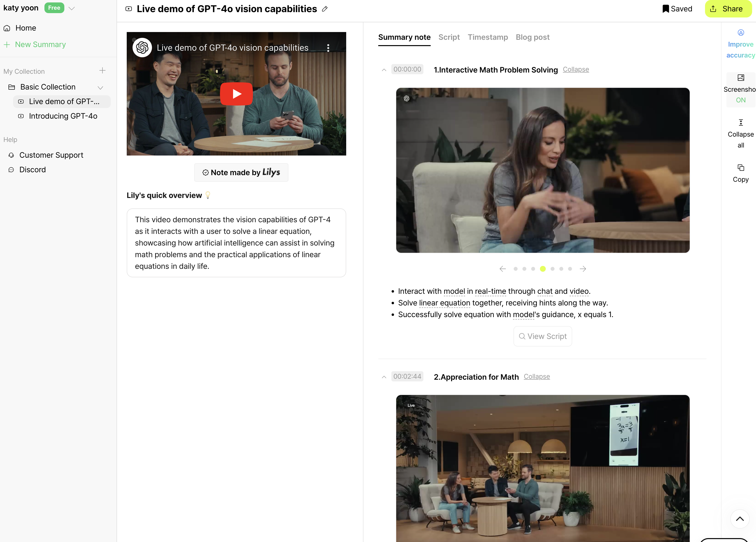Image resolution: width=756 pixels, height=542 pixels.
Task: Jump to the 00:00:00 timestamp
Action: tap(407, 69)
